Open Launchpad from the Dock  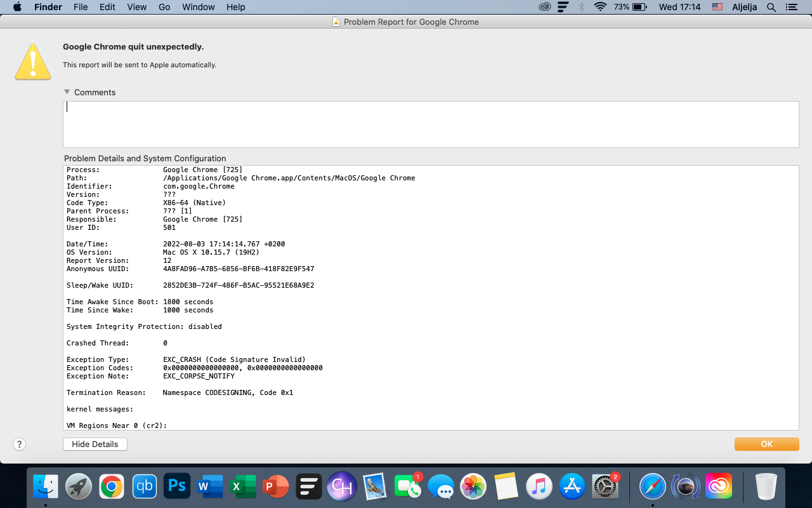click(x=79, y=487)
